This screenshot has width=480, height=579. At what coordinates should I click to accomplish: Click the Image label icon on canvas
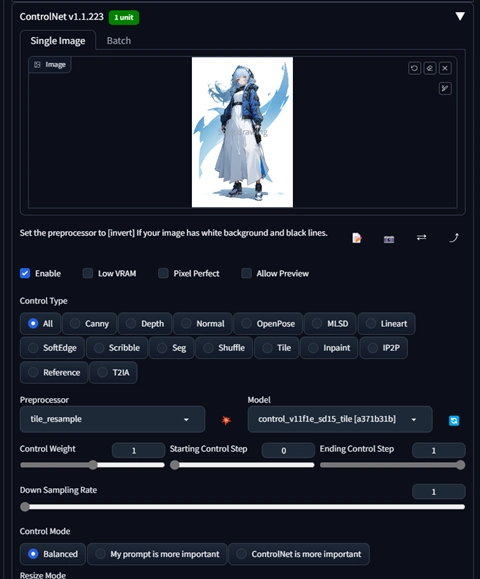(37, 65)
